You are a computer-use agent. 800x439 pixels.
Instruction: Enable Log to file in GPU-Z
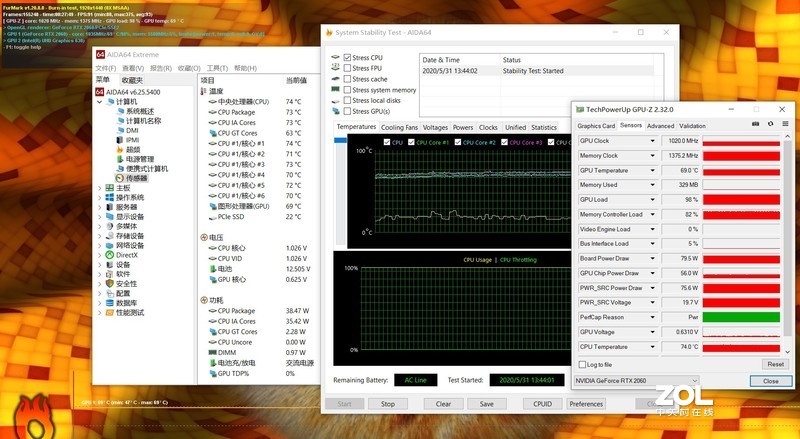tap(582, 364)
